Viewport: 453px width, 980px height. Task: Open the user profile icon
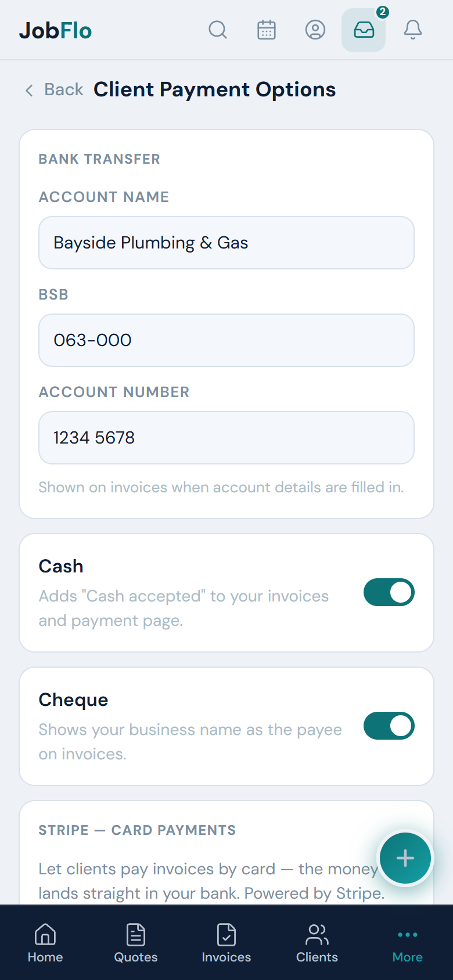[315, 30]
